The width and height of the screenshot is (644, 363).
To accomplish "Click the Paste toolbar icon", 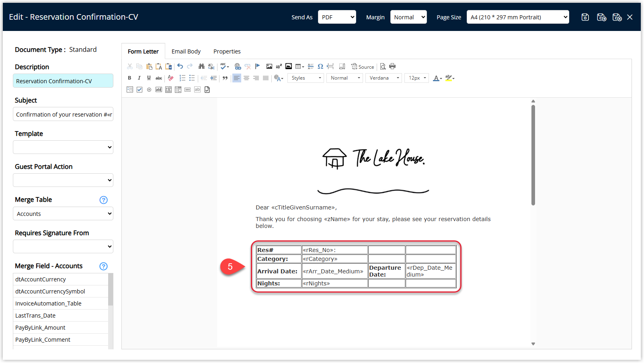I will point(149,66).
